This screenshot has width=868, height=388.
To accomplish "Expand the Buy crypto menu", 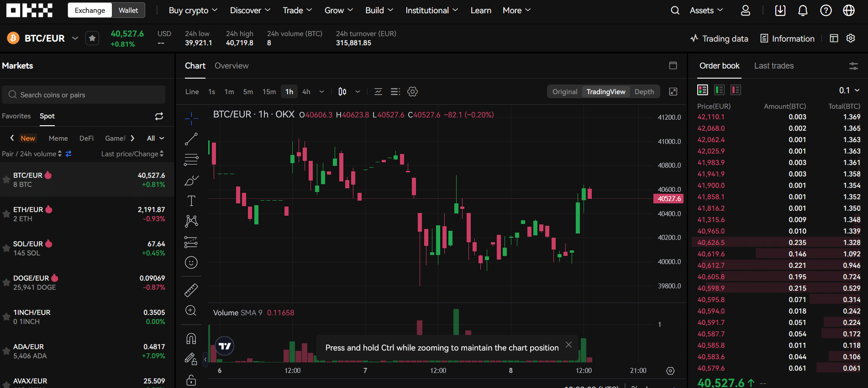I will coord(193,10).
